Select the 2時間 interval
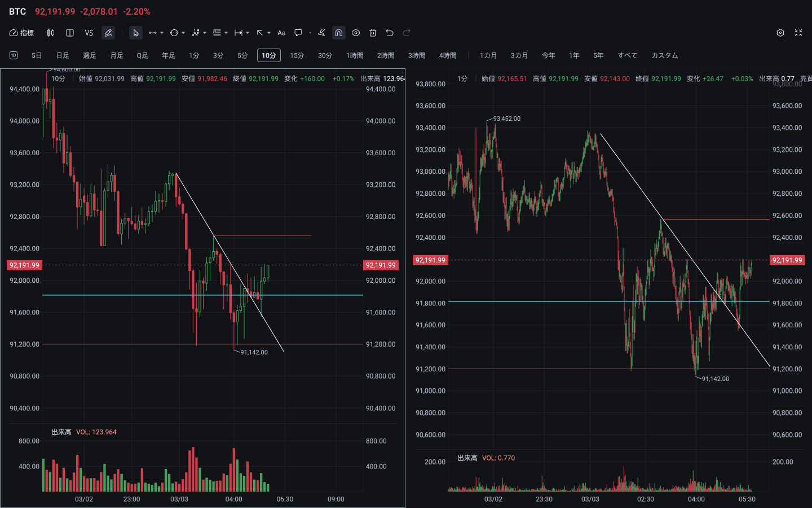The image size is (812, 508). coord(386,55)
